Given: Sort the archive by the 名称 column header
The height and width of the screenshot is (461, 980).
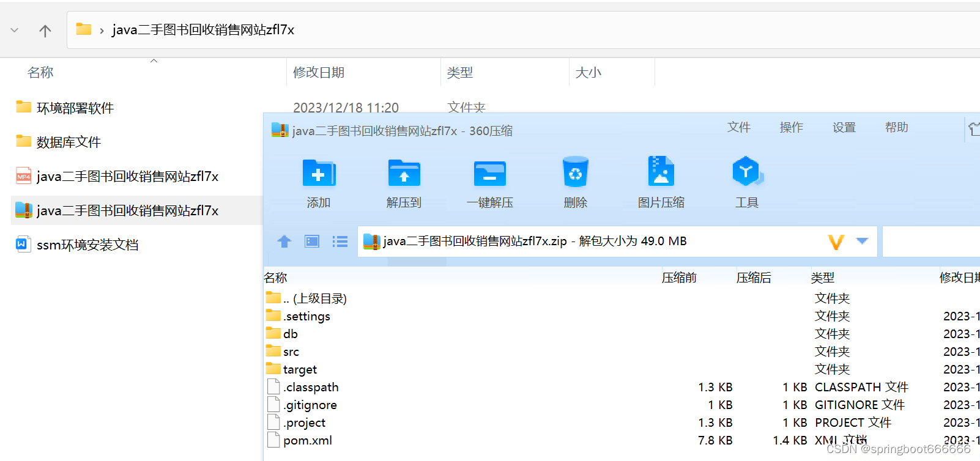Looking at the screenshot, I should pyautogui.click(x=276, y=278).
